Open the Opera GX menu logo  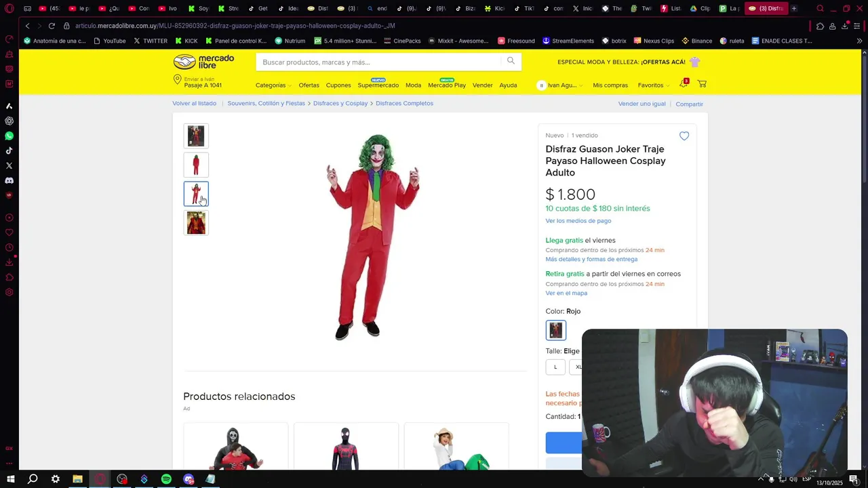9,8
